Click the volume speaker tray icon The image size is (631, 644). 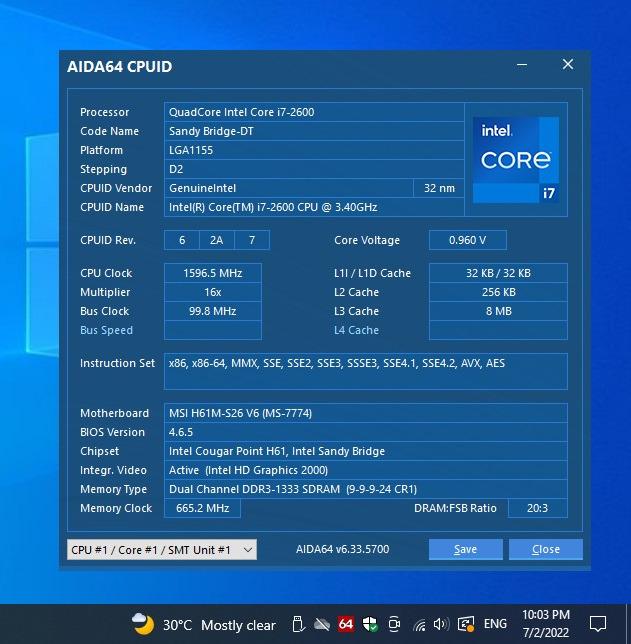coord(441,624)
